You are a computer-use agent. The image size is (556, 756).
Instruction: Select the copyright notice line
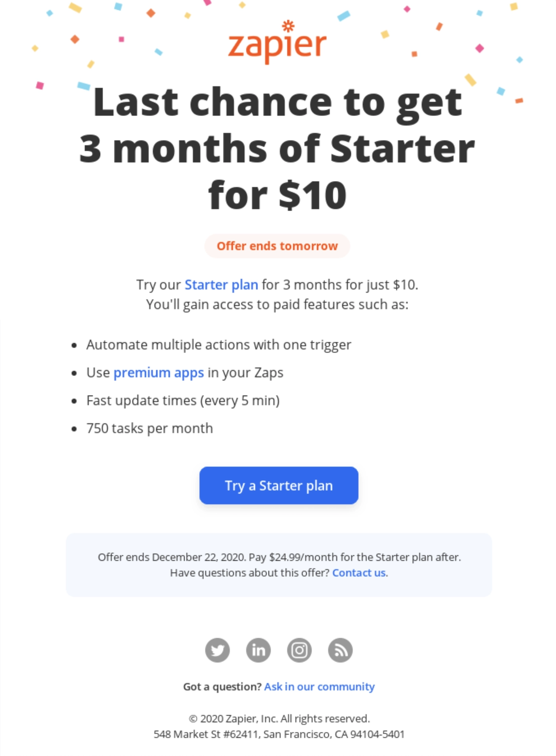tap(278, 719)
